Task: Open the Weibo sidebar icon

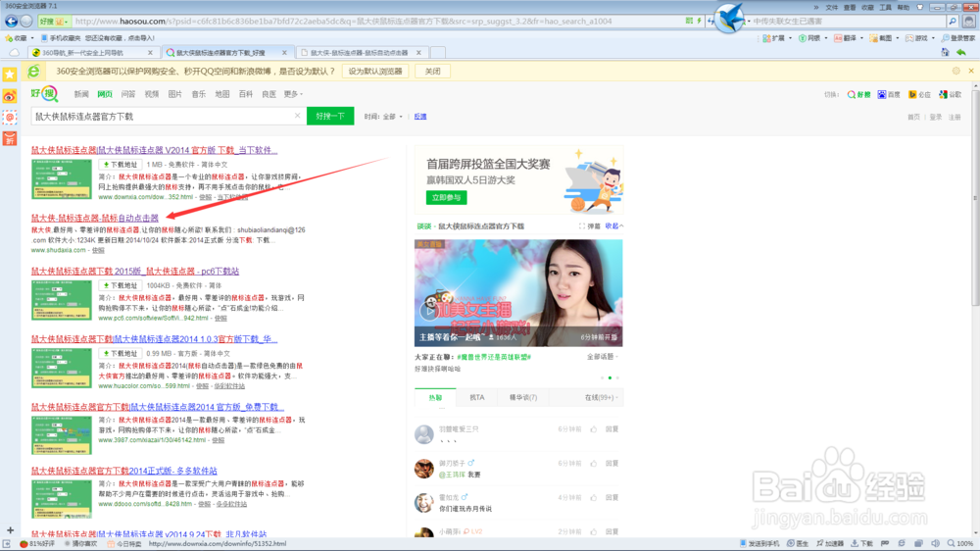Action: click(x=10, y=96)
